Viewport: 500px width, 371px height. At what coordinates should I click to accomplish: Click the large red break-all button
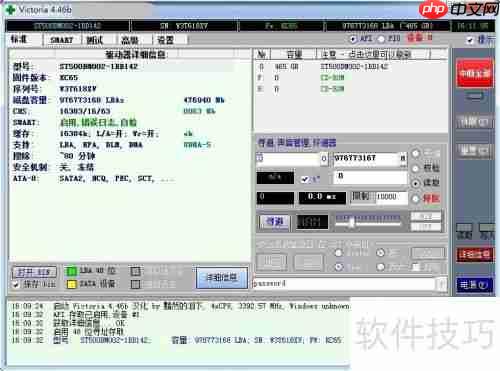click(x=474, y=73)
